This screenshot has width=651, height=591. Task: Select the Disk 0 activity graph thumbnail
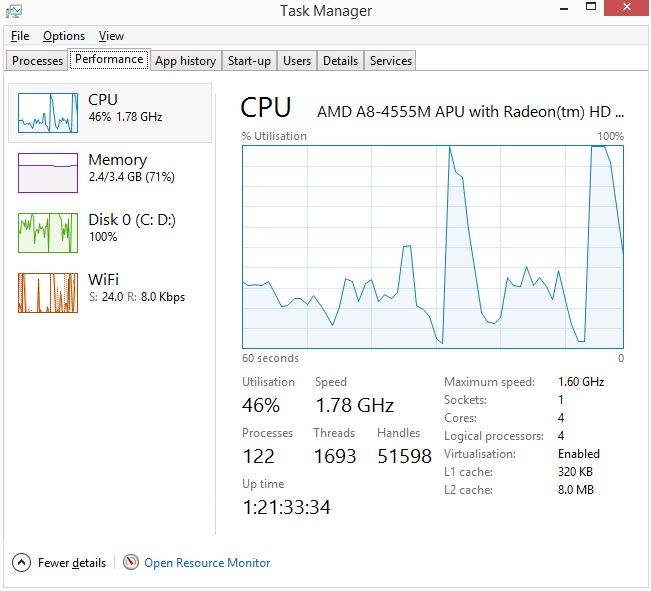coord(47,233)
